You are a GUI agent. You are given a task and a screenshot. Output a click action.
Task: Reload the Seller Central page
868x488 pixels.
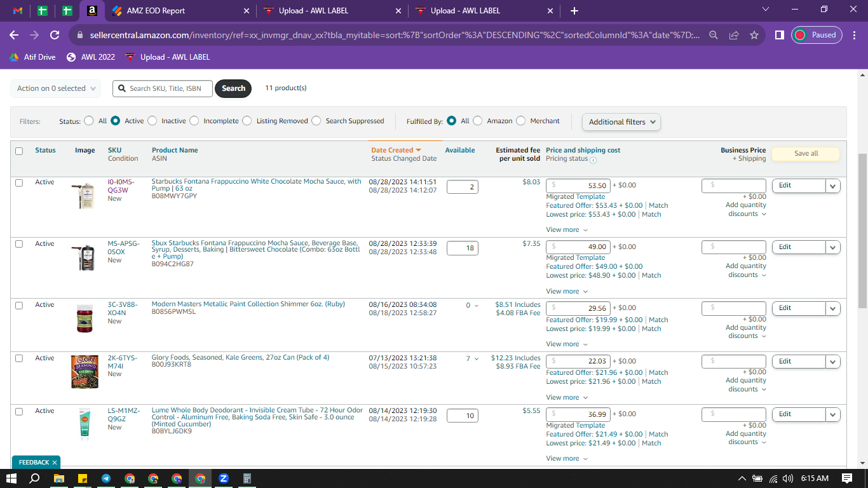55,36
